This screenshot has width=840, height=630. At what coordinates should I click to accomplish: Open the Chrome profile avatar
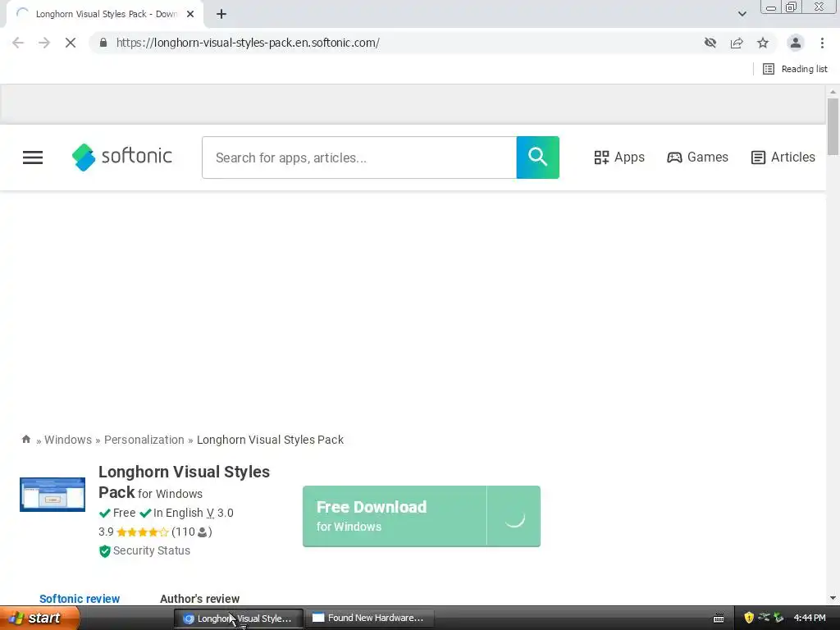[x=796, y=43]
